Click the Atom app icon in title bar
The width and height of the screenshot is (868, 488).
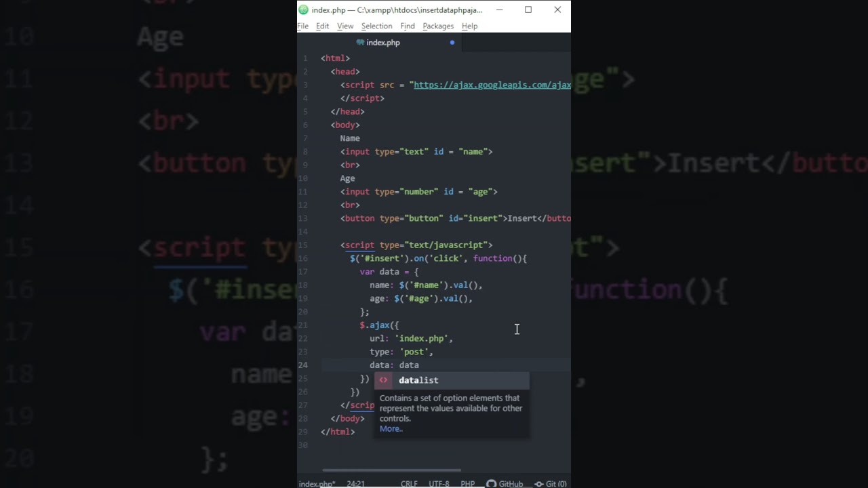click(x=303, y=9)
